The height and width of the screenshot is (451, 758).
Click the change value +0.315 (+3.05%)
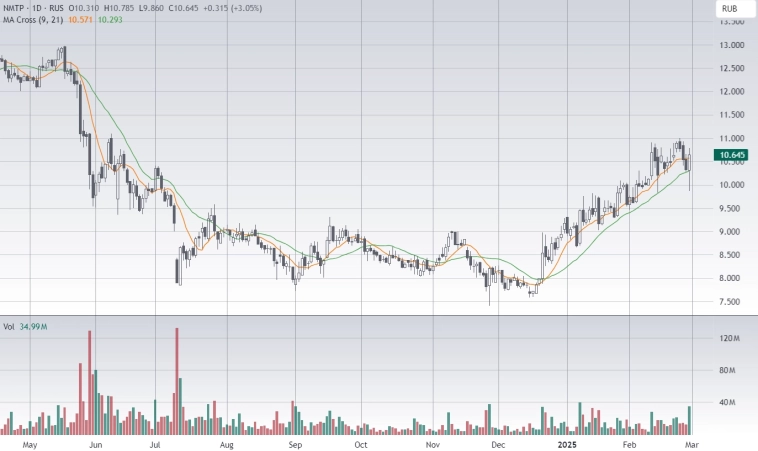[x=232, y=8]
